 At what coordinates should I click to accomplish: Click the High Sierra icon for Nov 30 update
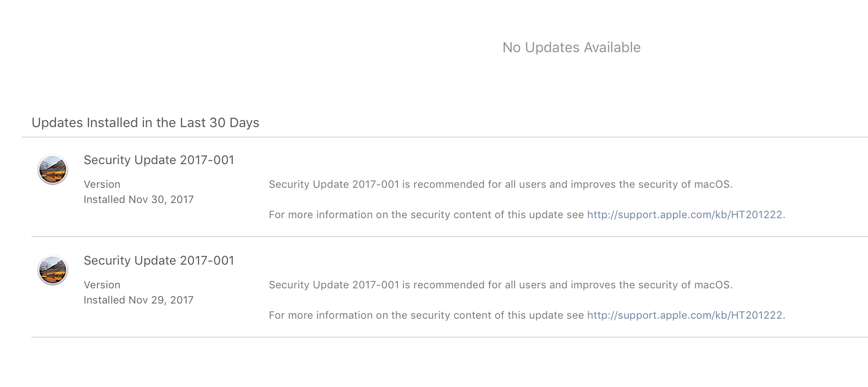53,169
